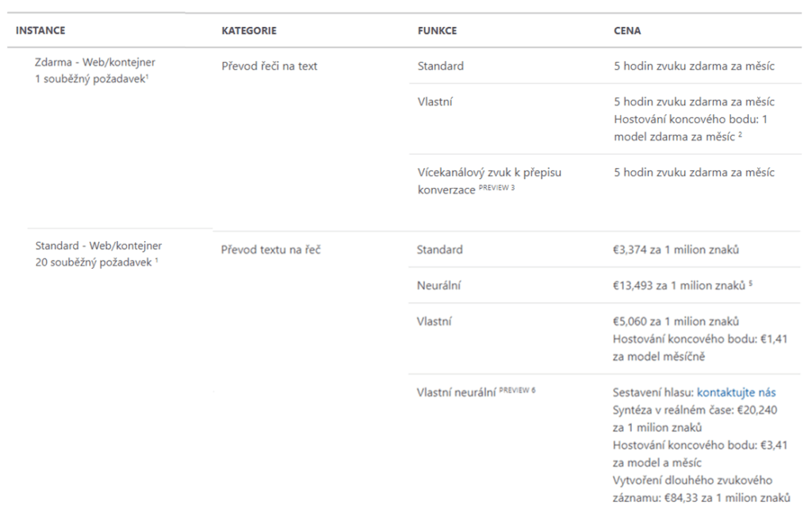Click the FUNKCE column header
The image size is (812, 528).
click(437, 31)
